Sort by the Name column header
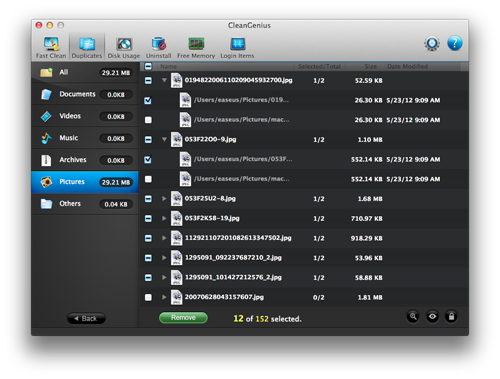This screenshot has width=500, height=379. pos(168,66)
